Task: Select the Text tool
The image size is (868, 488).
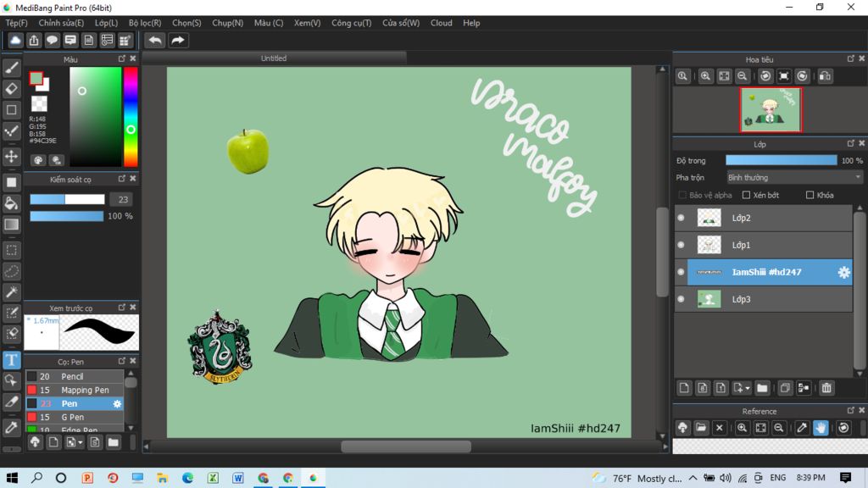Action: pyautogui.click(x=11, y=360)
